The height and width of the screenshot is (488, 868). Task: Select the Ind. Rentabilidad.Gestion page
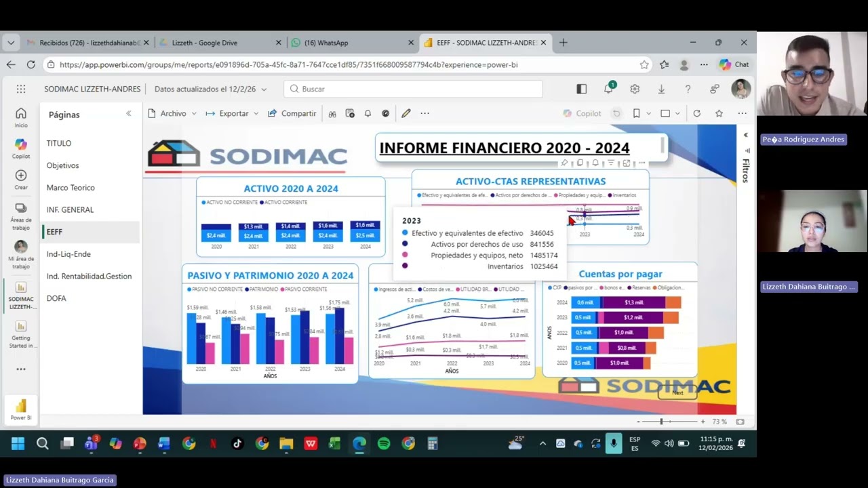(89, 276)
